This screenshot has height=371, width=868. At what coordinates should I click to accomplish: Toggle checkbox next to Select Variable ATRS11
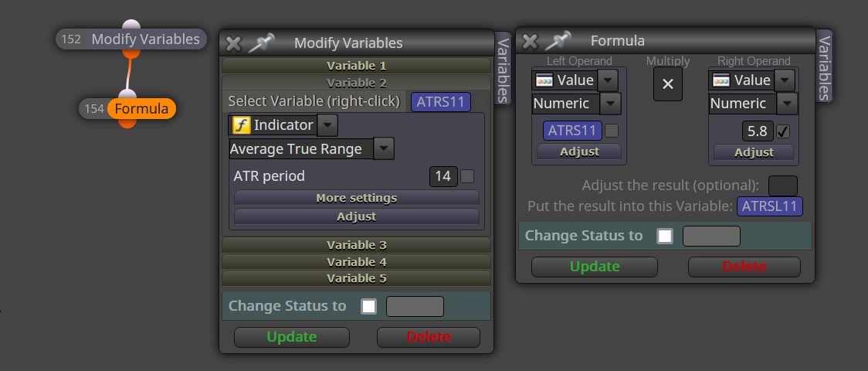tap(481, 101)
